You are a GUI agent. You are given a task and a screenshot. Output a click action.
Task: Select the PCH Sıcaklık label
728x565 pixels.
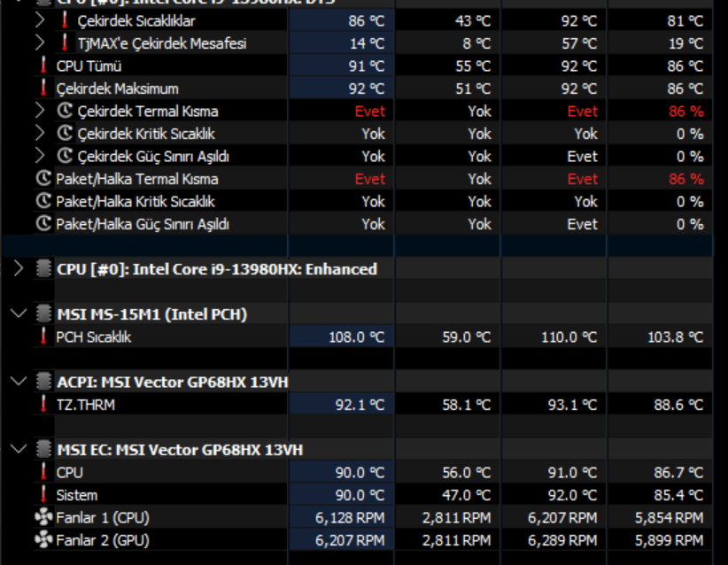pyautogui.click(x=94, y=337)
